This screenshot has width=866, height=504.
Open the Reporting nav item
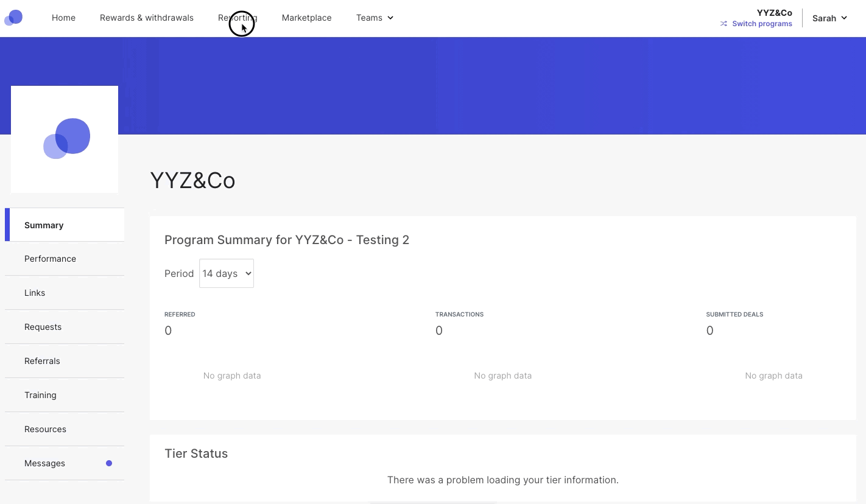pyautogui.click(x=238, y=18)
